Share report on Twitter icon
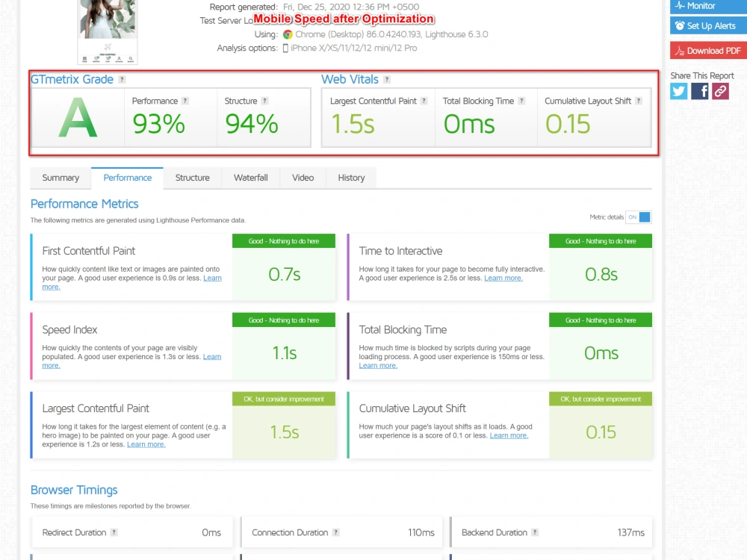Screen dimensions: 747x560 point(678,91)
